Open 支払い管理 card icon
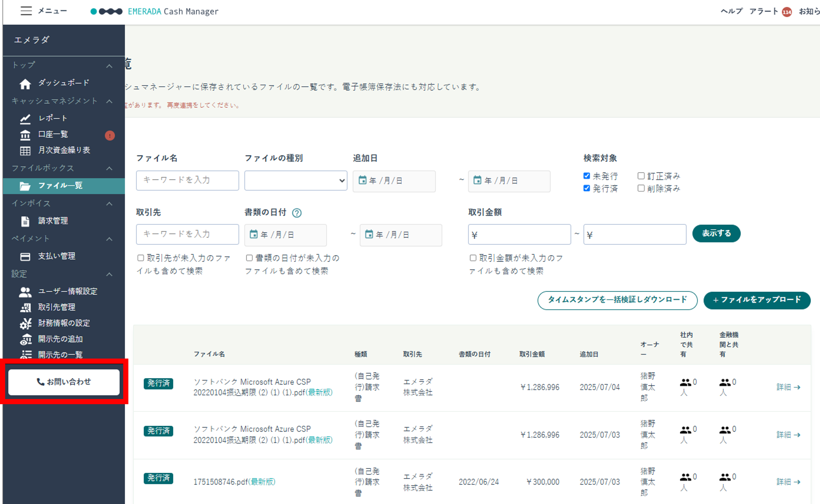 tap(25, 257)
